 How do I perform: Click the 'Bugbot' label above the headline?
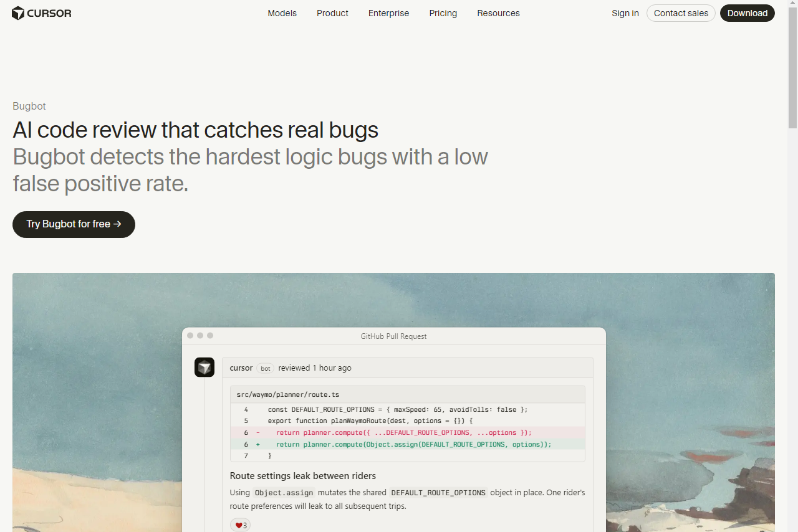click(29, 107)
